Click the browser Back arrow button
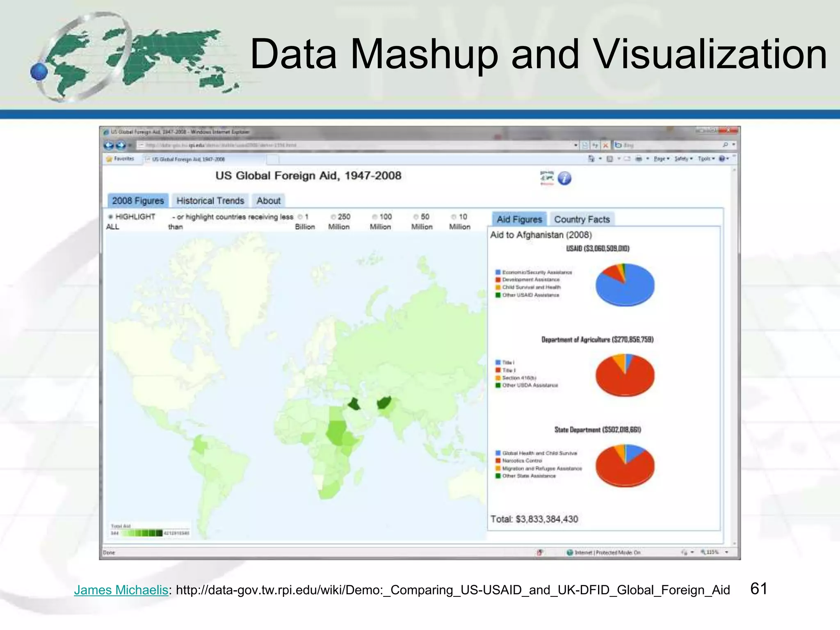The width and height of the screenshot is (840, 630). coord(109,145)
